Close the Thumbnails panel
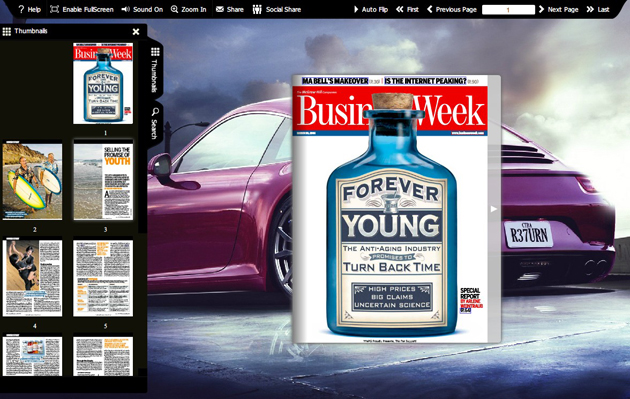The height and width of the screenshot is (399, 630). 136,31
